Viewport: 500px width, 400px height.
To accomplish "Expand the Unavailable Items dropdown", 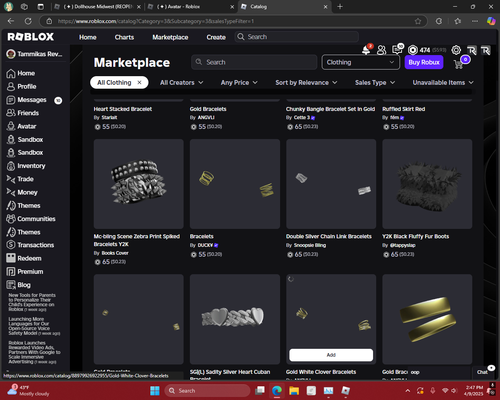I will [443, 83].
